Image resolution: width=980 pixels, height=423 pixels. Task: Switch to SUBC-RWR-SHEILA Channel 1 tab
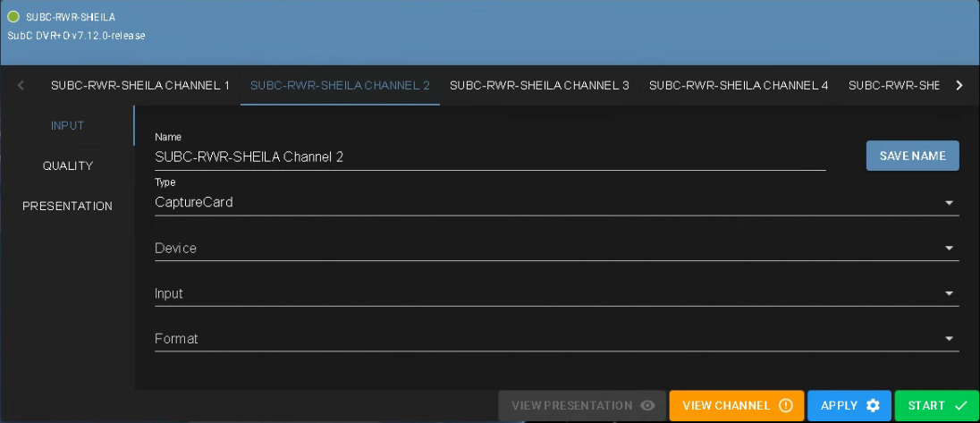[x=140, y=86]
